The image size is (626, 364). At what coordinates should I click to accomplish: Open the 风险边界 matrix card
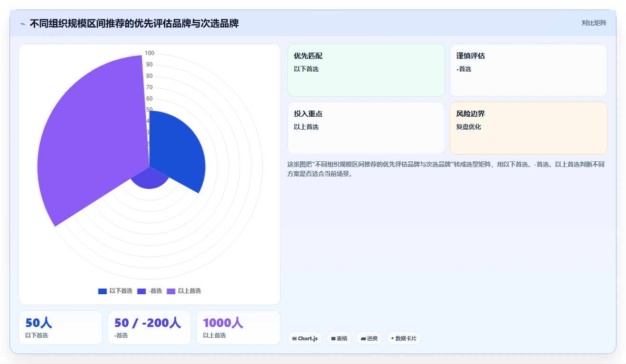[x=529, y=128]
